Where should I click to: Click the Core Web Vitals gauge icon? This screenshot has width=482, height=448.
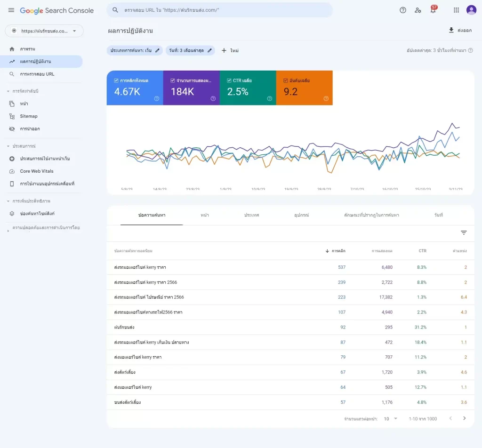(12, 171)
